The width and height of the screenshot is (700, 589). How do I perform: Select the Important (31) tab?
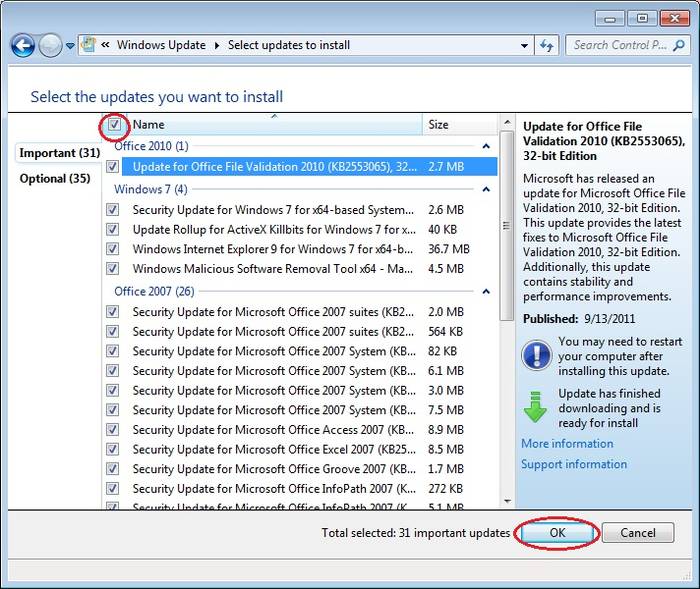point(59,153)
